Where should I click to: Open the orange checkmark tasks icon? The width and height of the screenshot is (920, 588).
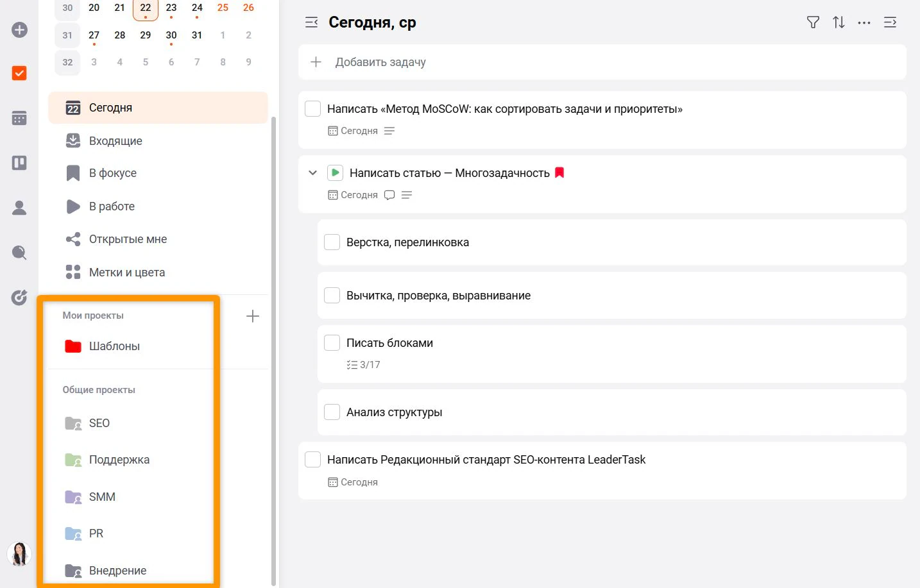[19, 73]
